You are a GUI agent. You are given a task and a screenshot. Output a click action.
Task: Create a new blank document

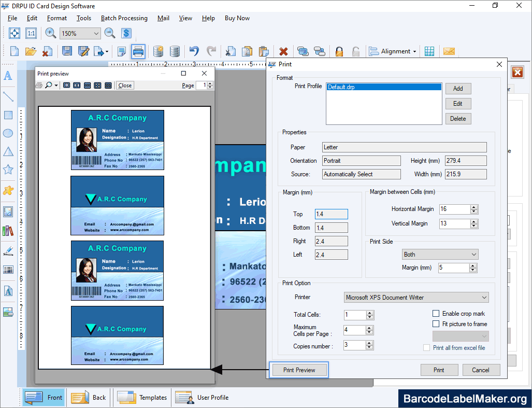point(15,51)
